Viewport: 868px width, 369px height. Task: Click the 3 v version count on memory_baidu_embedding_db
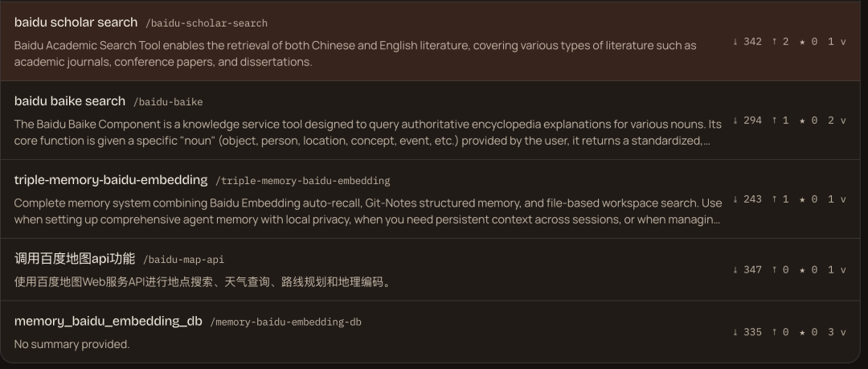pos(837,332)
